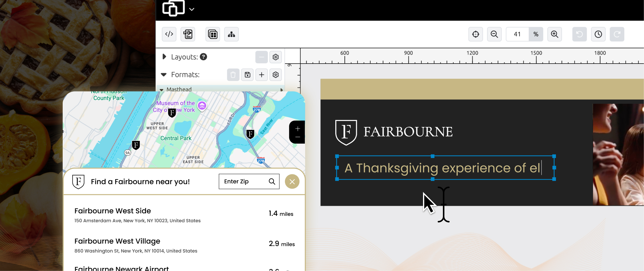The width and height of the screenshot is (644, 271).
Task: Open the device selector dropdown arrow
Action: pos(192,9)
